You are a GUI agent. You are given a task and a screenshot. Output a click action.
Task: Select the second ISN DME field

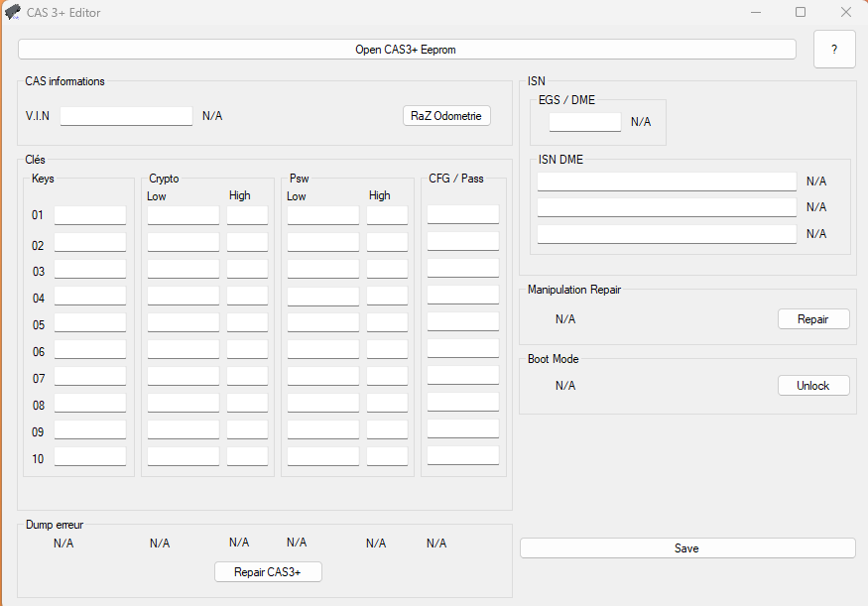pos(667,207)
